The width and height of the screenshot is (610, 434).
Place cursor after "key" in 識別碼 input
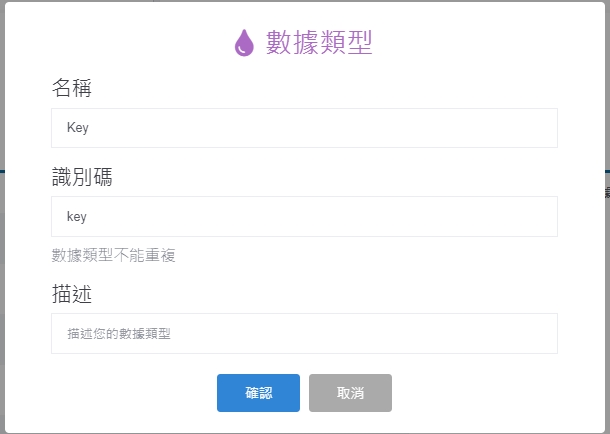(90, 216)
